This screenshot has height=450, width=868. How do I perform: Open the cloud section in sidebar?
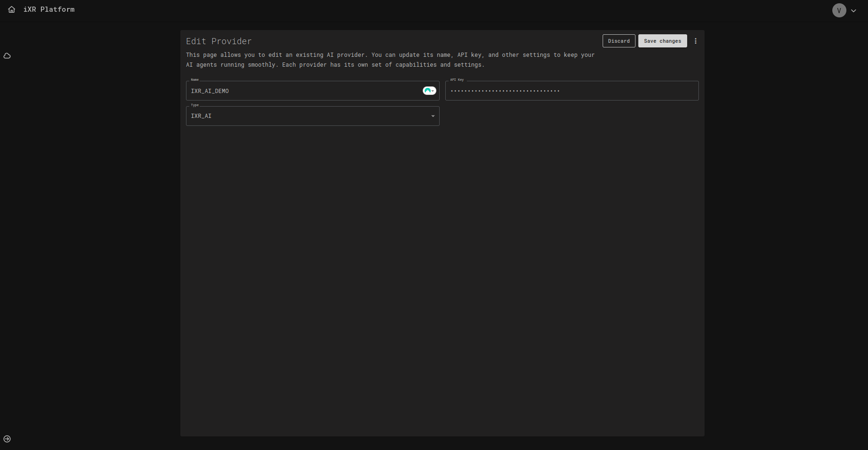[7, 56]
